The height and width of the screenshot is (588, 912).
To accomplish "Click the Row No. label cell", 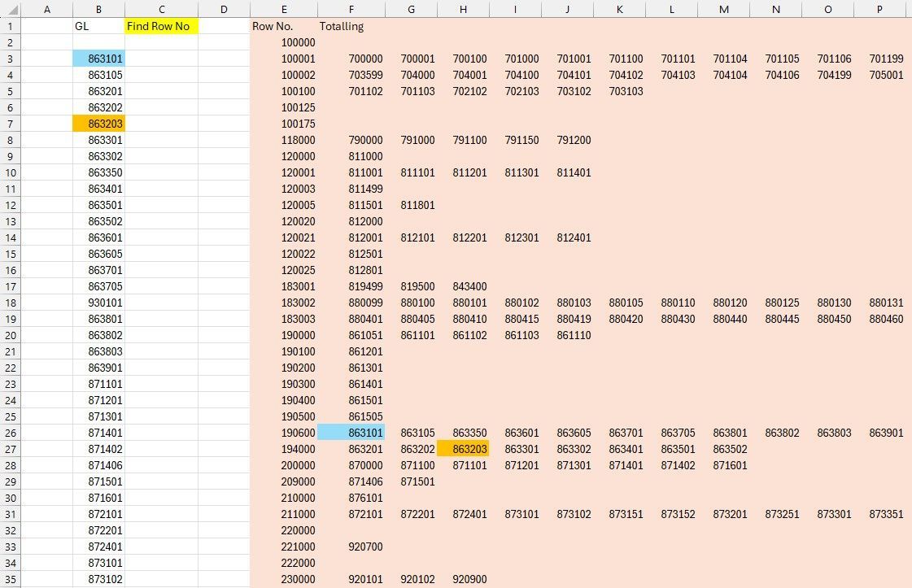I will click(273, 25).
